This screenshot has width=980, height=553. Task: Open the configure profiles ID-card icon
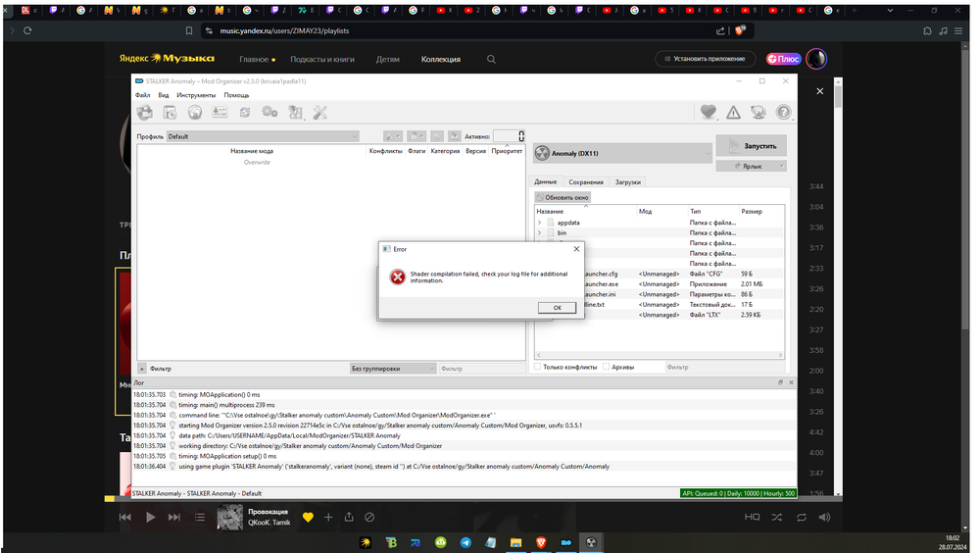(x=220, y=113)
